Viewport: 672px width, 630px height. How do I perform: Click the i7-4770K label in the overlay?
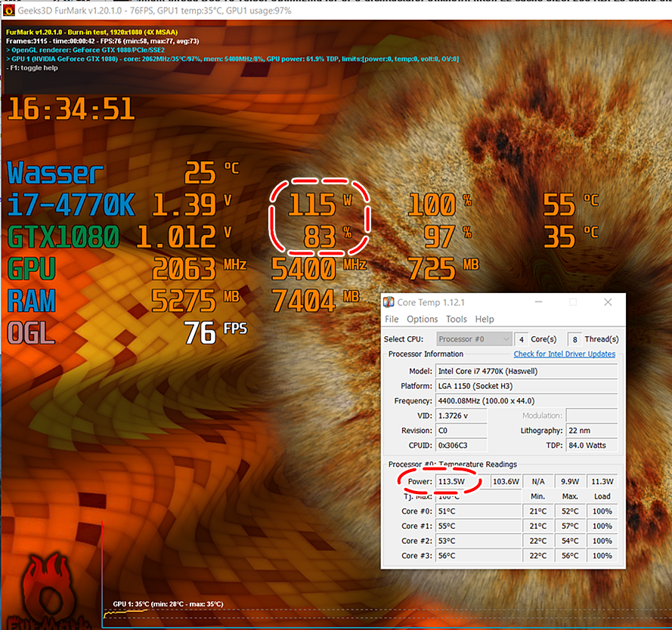coord(71,204)
